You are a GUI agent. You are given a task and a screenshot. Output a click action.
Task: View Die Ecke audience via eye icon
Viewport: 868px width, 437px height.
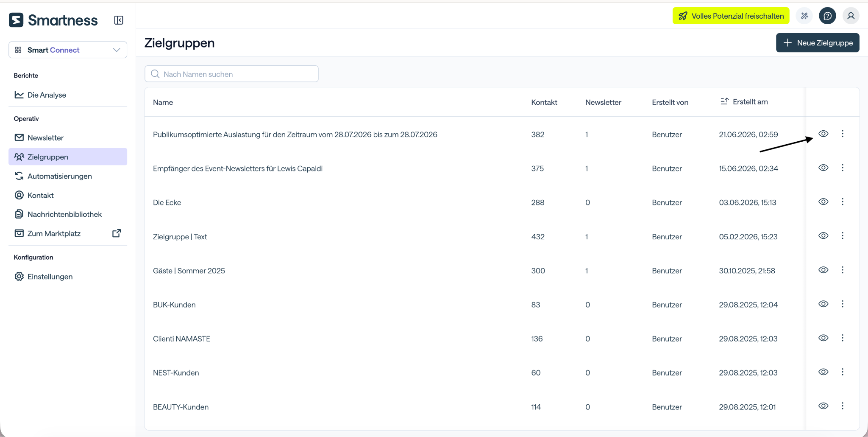pos(823,202)
